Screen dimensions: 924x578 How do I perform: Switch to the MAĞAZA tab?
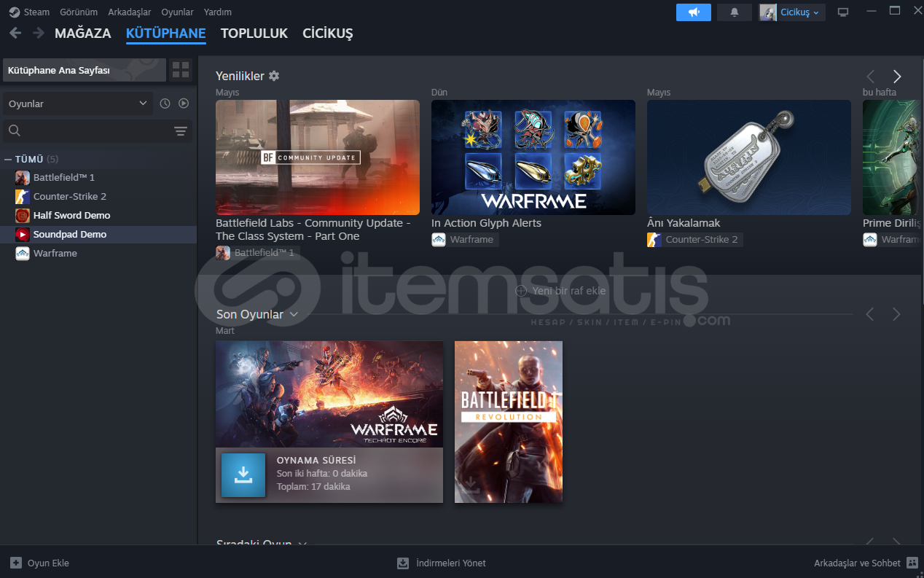83,34
